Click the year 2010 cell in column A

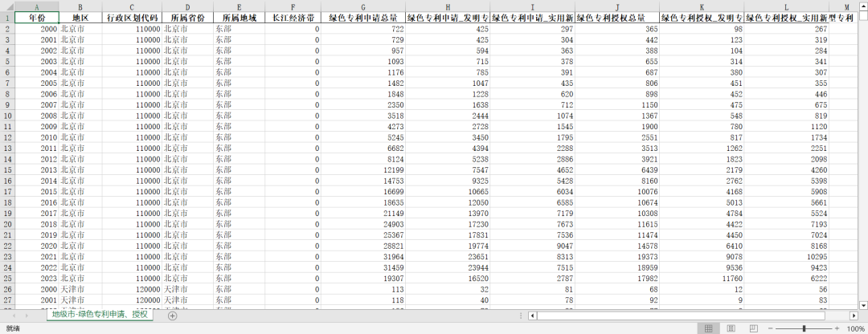(36, 137)
